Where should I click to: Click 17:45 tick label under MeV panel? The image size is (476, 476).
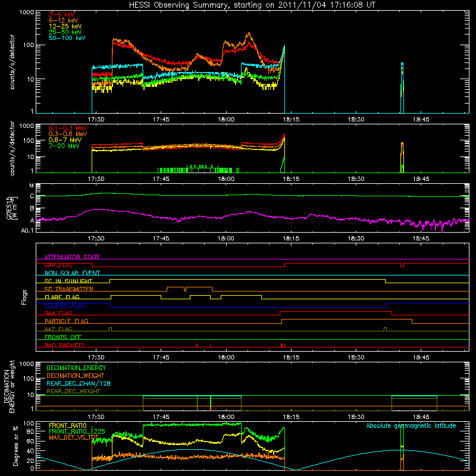coord(161,179)
